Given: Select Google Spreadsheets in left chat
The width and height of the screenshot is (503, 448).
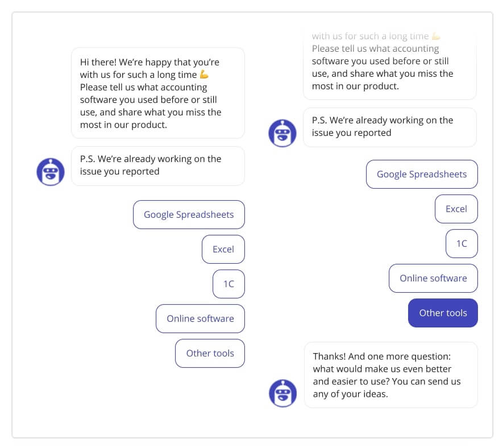Looking at the screenshot, I should [x=189, y=215].
